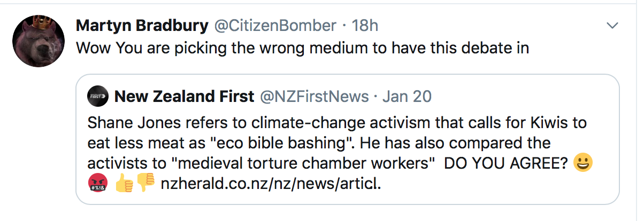This screenshot has width=644, height=221.
Task: Click the red angry cursing emoji
Action: (97, 183)
